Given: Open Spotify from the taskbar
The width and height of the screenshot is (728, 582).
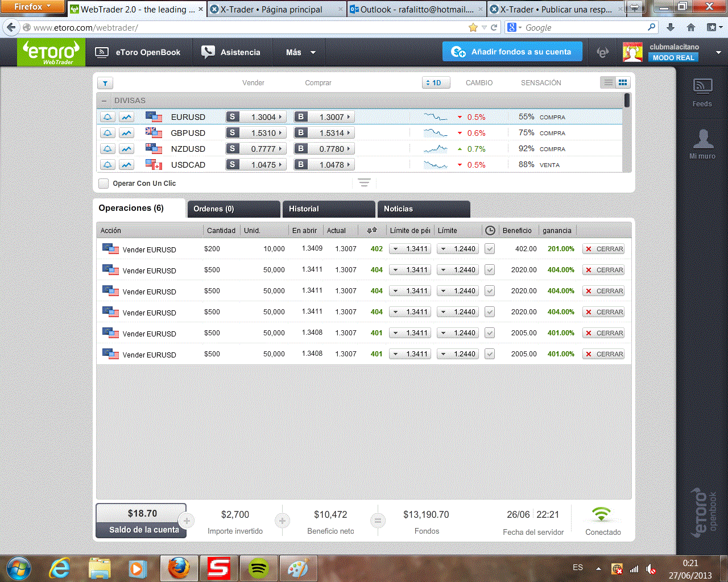Looking at the screenshot, I should pos(259,568).
